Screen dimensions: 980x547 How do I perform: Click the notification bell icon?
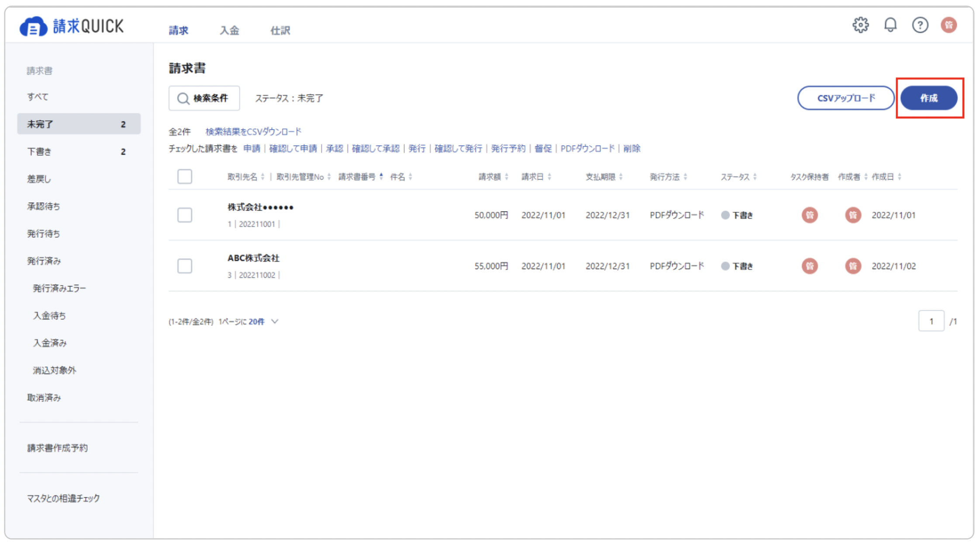point(890,25)
